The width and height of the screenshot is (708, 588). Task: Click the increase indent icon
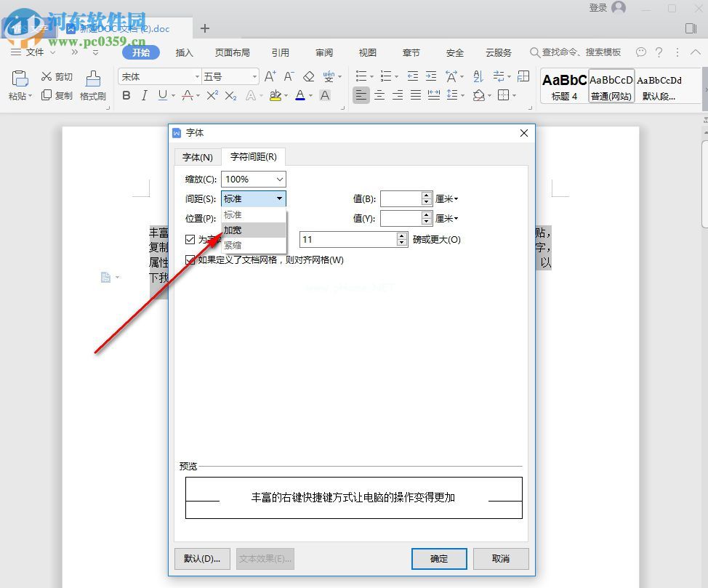click(430, 75)
